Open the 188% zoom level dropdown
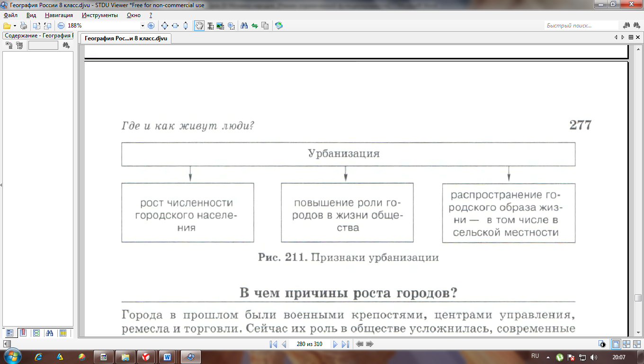This screenshot has width=644, height=364. [x=143, y=26]
